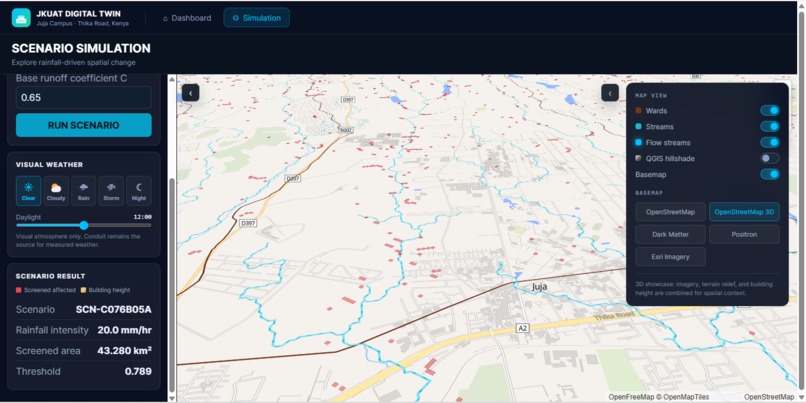Viewport: 806px width, 403px height.
Task: Click the OpenFreeMap attribution link
Action: (x=631, y=397)
